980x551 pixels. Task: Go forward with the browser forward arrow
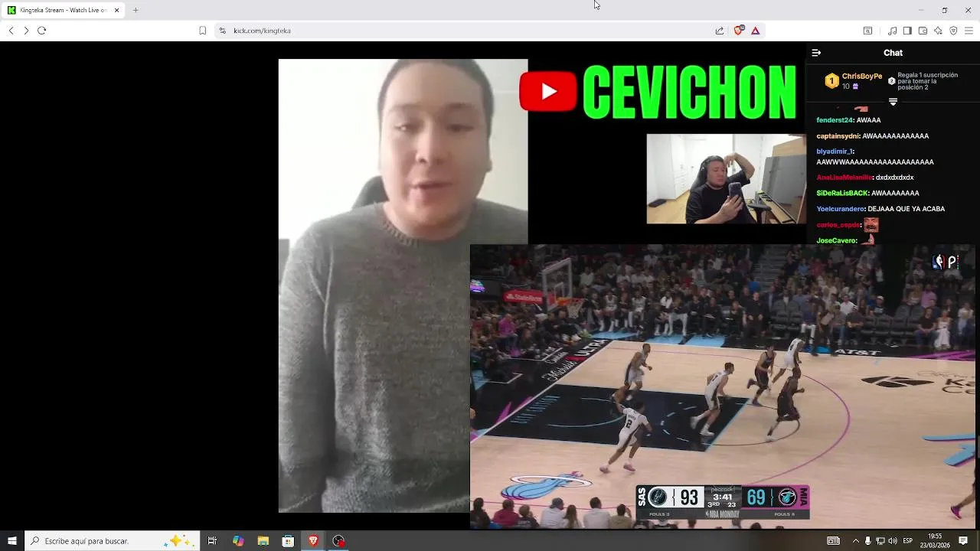[26, 31]
